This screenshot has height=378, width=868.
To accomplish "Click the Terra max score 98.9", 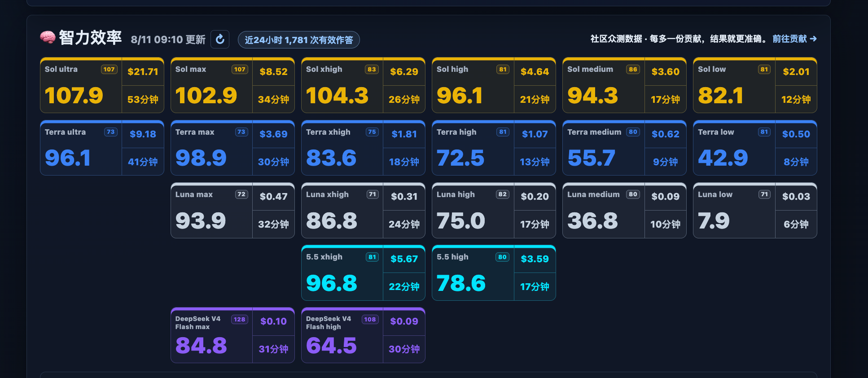I will click(x=201, y=158).
